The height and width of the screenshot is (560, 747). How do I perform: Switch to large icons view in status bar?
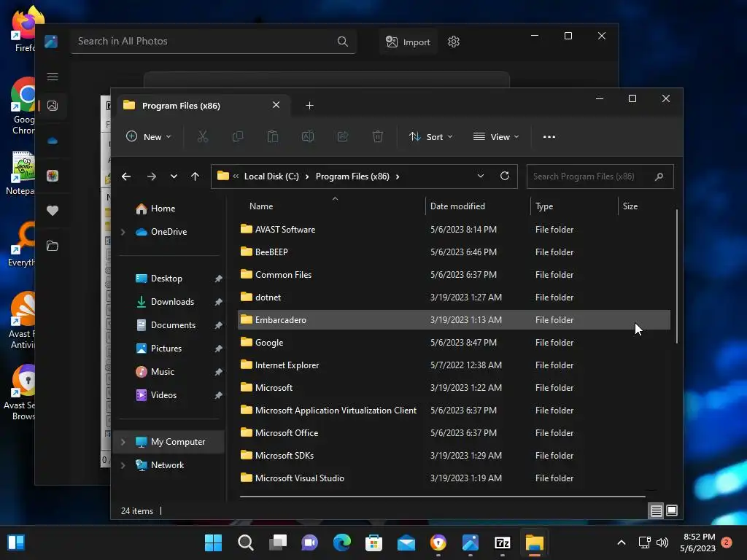click(x=672, y=511)
